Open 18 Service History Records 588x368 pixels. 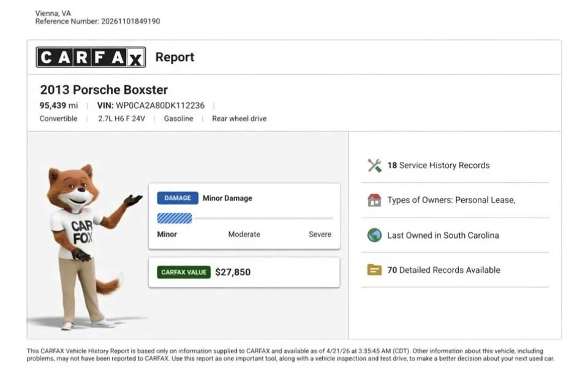coord(439,166)
